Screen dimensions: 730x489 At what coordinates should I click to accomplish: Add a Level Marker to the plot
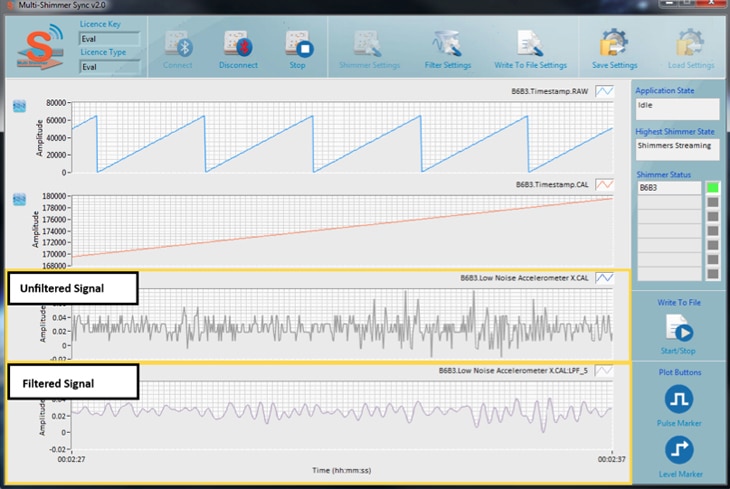(x=679, y=450)
